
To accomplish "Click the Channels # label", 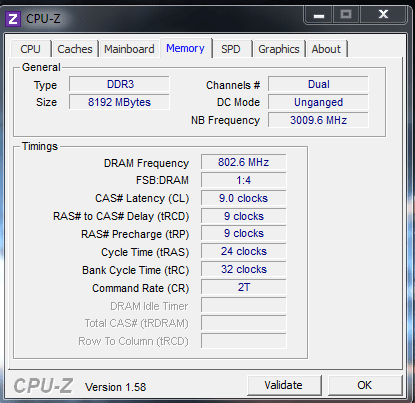I will (233, 85).
